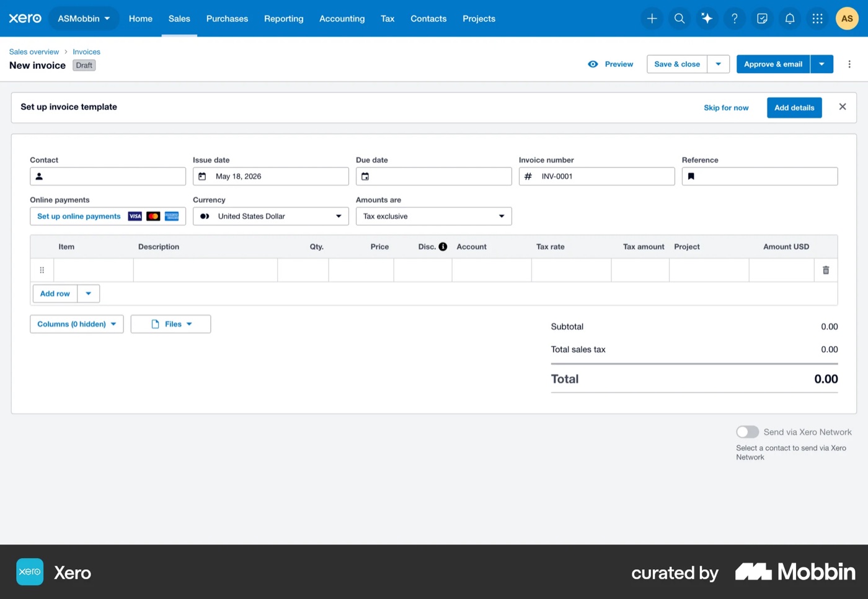The width and height of the screenshot is (868, 599).
Task: Click the three-dot more options icon
Action: click(849, 64)
